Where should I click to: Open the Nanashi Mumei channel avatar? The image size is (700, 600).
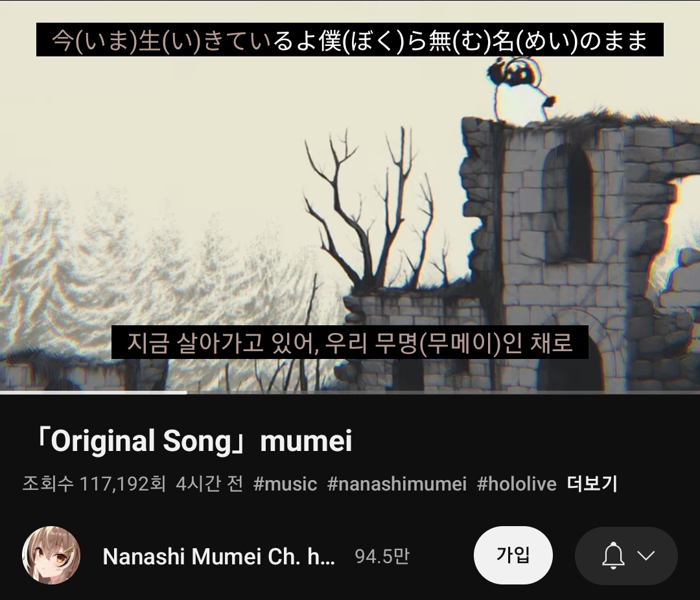tap(51, 555)
